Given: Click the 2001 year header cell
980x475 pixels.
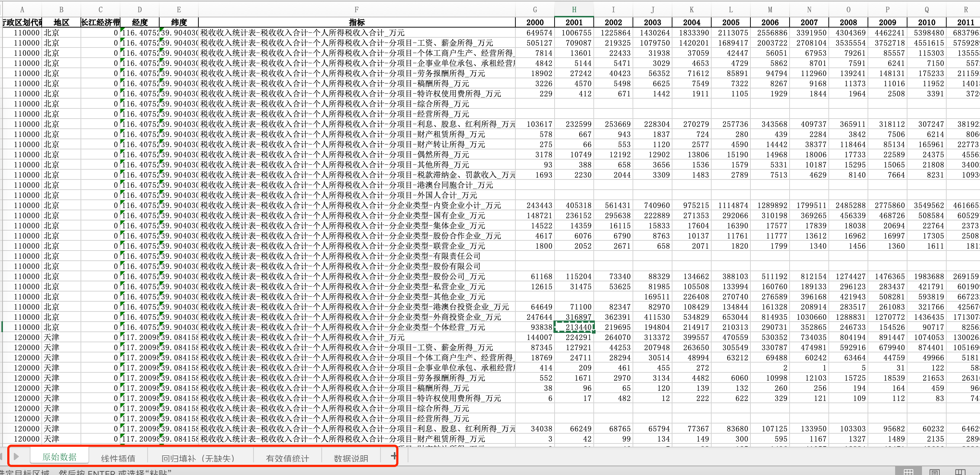Looking at the screenshot, I should [x=574, y=22].
